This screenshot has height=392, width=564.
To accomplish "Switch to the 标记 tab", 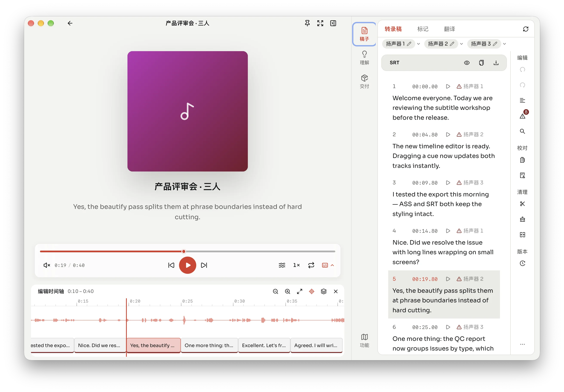I will pos(423,29).
